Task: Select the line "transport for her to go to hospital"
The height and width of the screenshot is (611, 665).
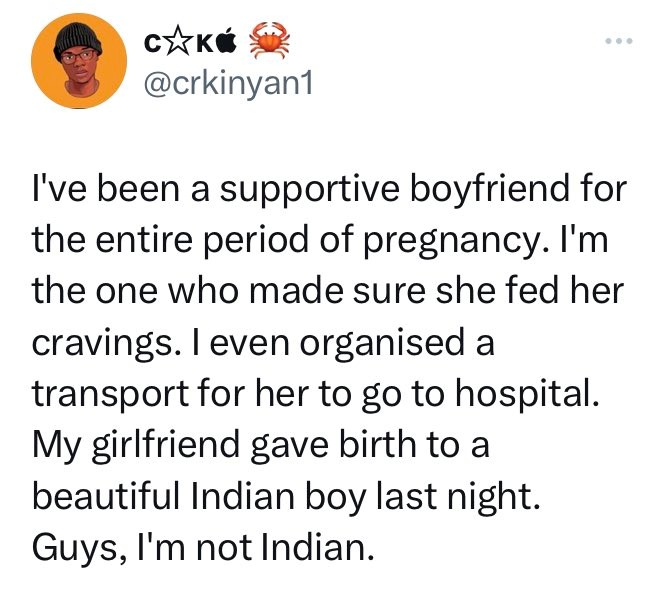Action: pyautogui.click(x=316, y=395)
